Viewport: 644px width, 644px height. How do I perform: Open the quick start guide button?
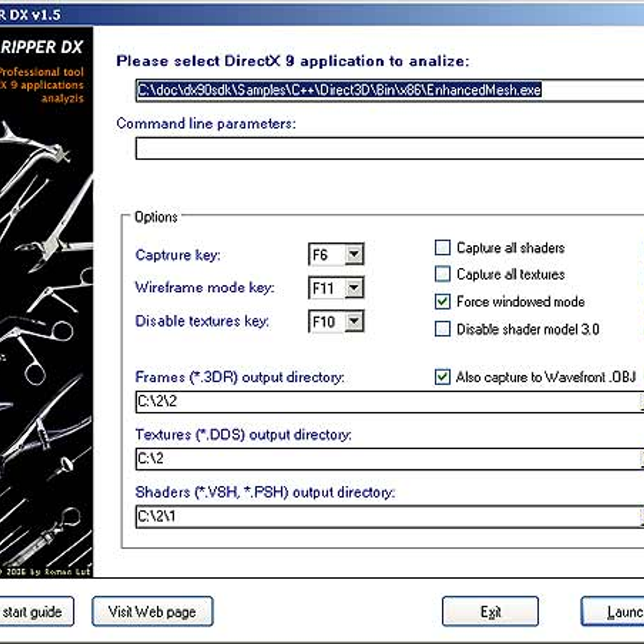coord(36,611)
